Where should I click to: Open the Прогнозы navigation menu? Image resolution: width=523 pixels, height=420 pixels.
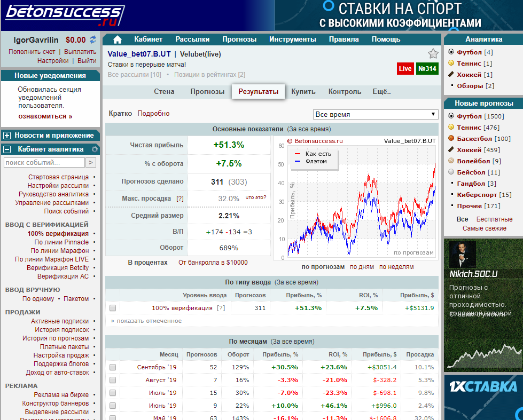239,39
